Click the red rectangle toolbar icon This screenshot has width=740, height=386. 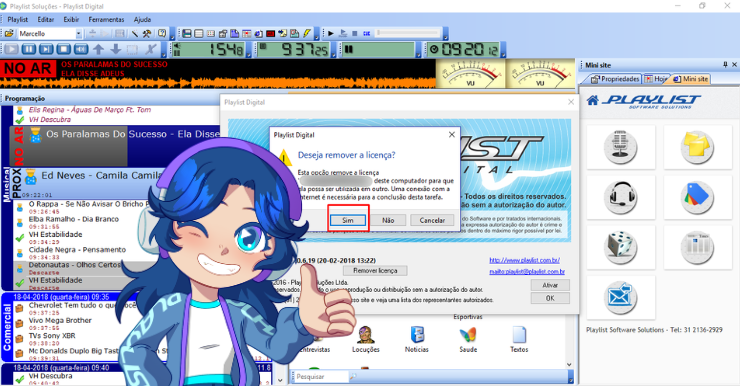270,34
